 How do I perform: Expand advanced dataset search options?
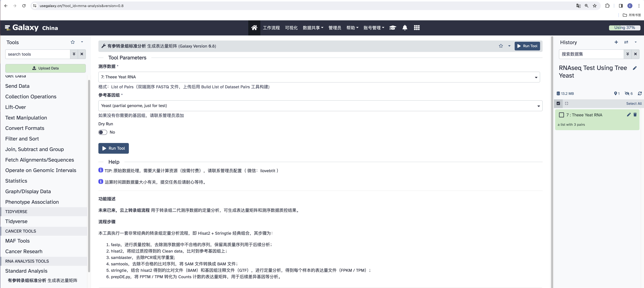pyautogui.click(x=628, y=54)
